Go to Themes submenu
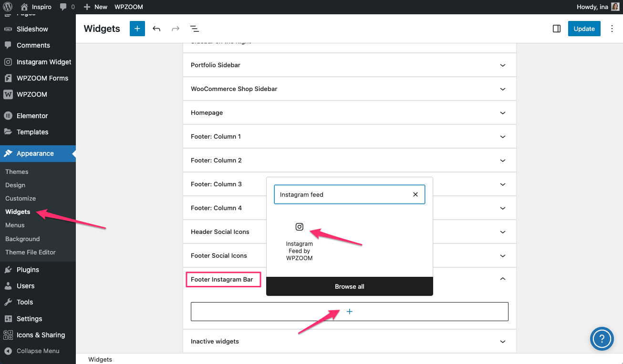 click(17, 172)
